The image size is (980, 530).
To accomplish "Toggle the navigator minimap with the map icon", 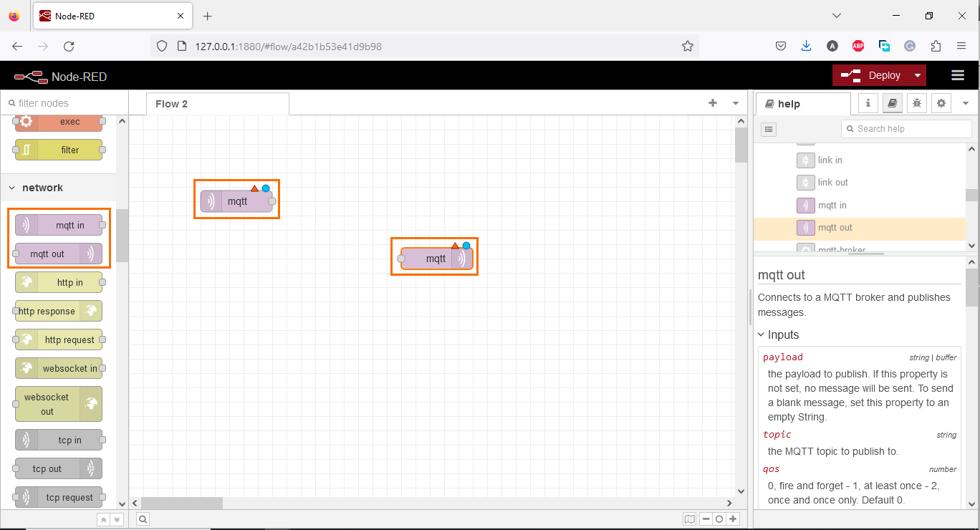I will click(689, 519).
